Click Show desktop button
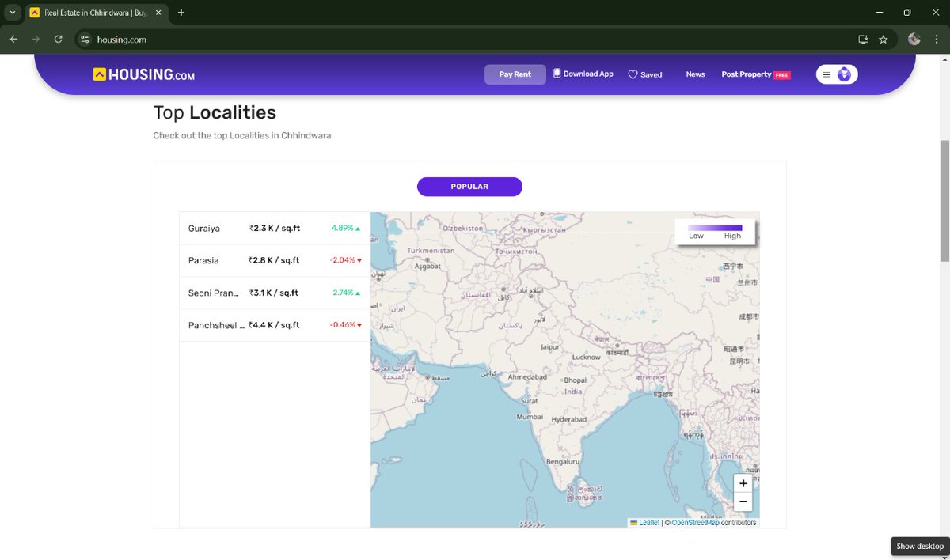950x560 pixels. pyautogui.click(x=920, y=547)
